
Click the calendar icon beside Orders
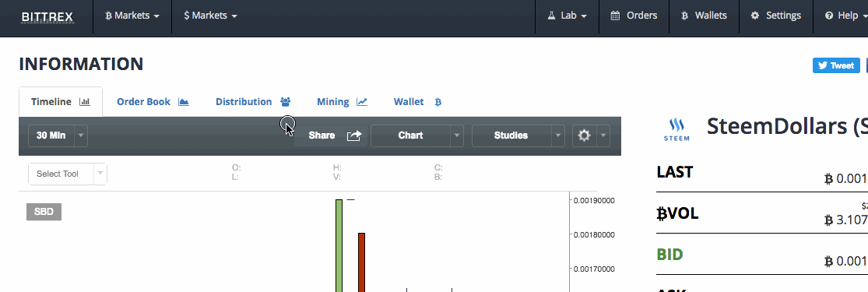tap(615, 16)
